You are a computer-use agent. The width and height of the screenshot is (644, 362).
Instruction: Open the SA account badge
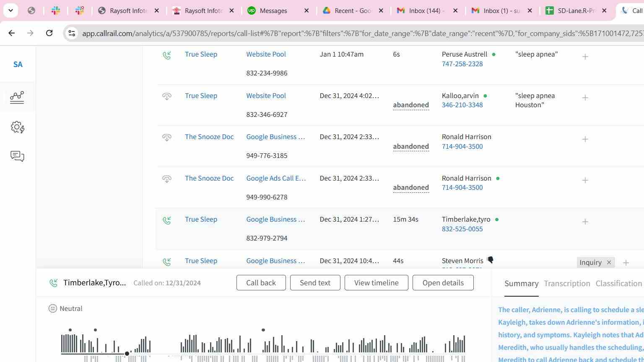tap(18, 65)
